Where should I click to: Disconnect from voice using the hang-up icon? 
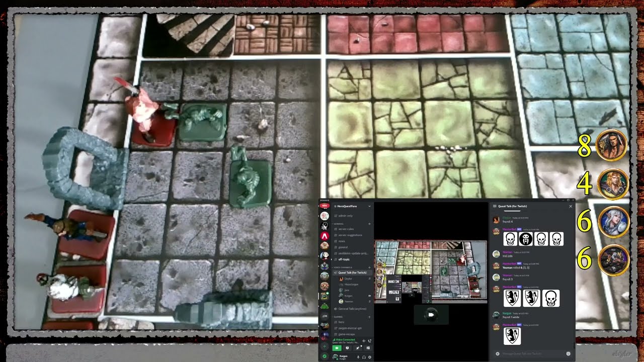(x=370, y=341)
